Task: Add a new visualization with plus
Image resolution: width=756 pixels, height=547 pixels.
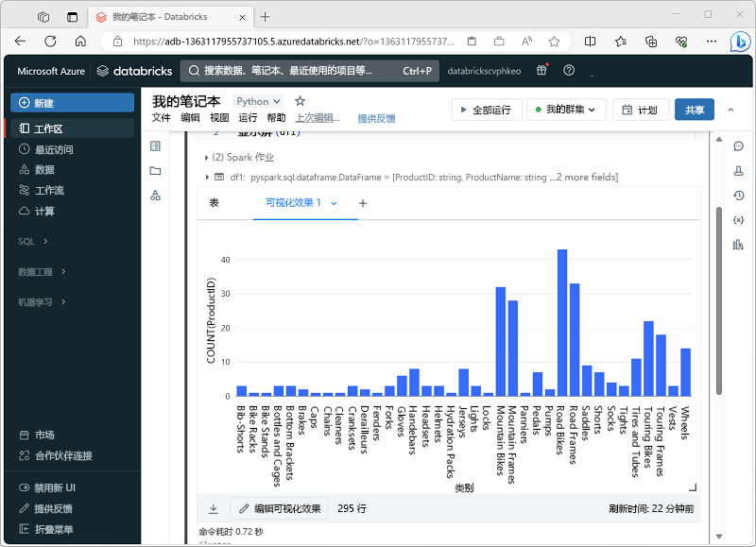Action: pyautogui.click(x=363, y=203)
